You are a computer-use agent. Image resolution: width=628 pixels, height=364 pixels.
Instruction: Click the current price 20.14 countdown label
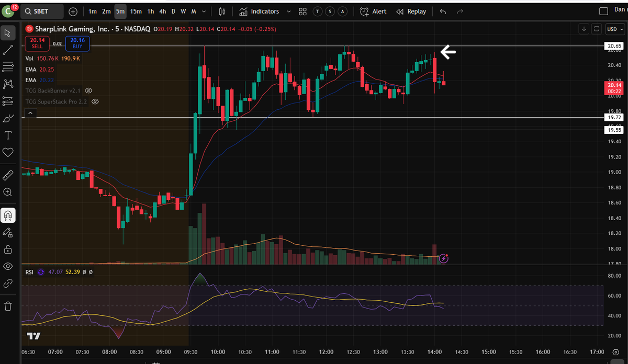click(x=614, y=87)
